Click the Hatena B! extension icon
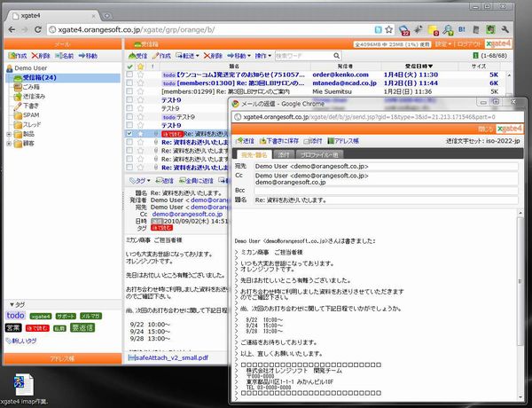The width and height of the screenshot is (532, 408). [462, 29]
